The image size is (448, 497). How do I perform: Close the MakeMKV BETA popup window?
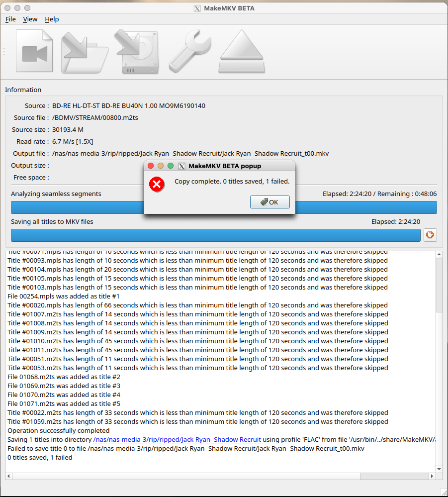[x=151, y=166]
